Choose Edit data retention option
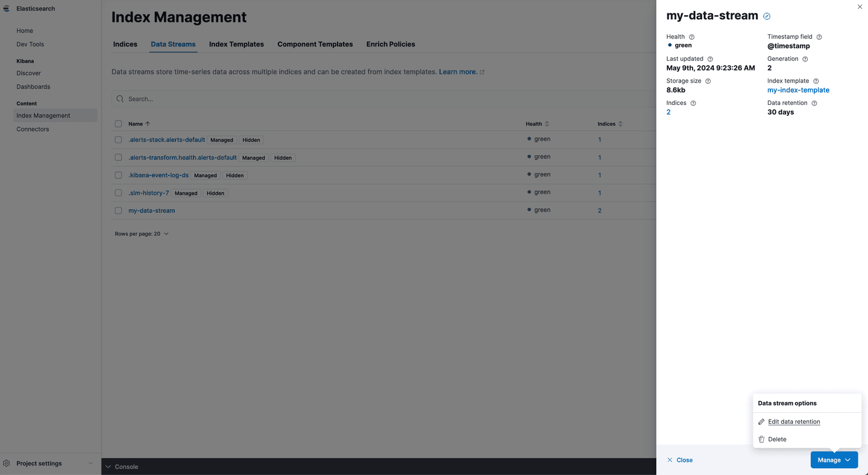Screen dimensions: 868x475 (x=793, y=422)
